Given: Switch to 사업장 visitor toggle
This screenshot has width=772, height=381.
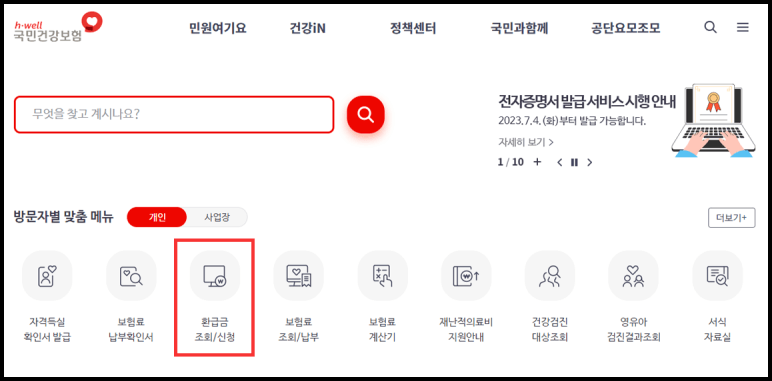Looking at the screenshot, I should click(x=217, y=217).
